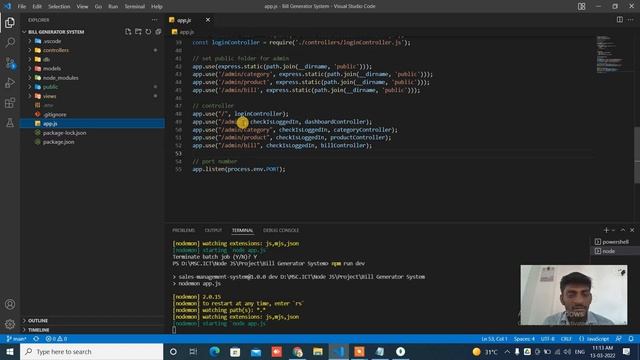Open the Source Control view
Viewport: 640px width, 360px height.
[x=10, y=62]
